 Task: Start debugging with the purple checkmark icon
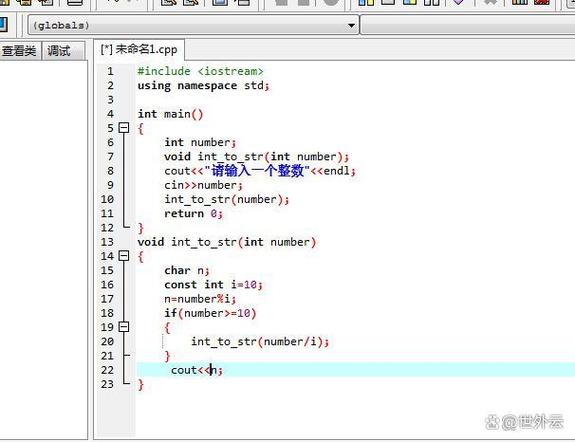click(458, 2)
